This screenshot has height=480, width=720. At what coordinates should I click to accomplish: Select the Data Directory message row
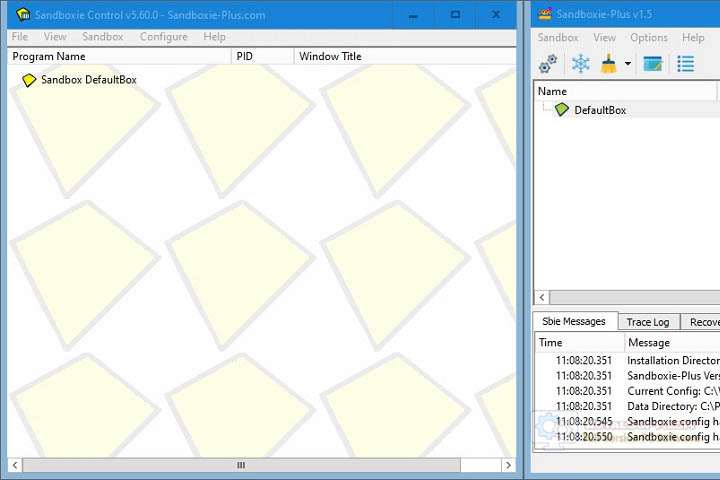tap(628, 406)
